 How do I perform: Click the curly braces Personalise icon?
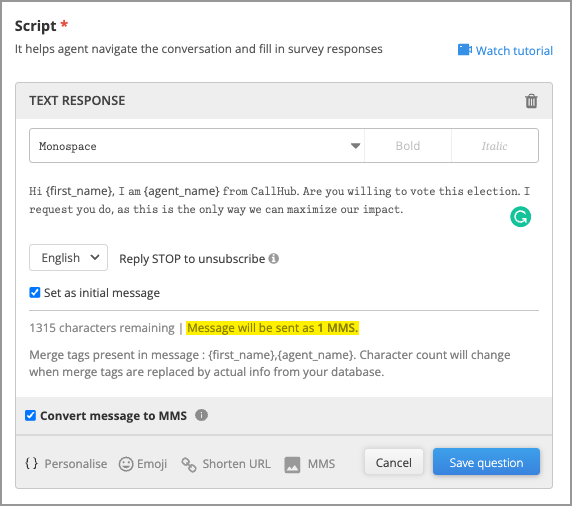31,463
